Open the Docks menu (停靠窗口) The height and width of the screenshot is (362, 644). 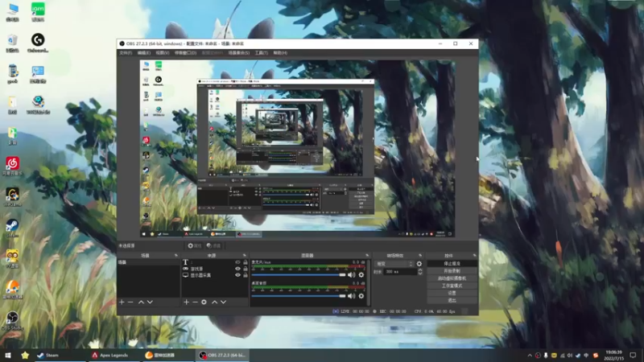coord(185,53)
